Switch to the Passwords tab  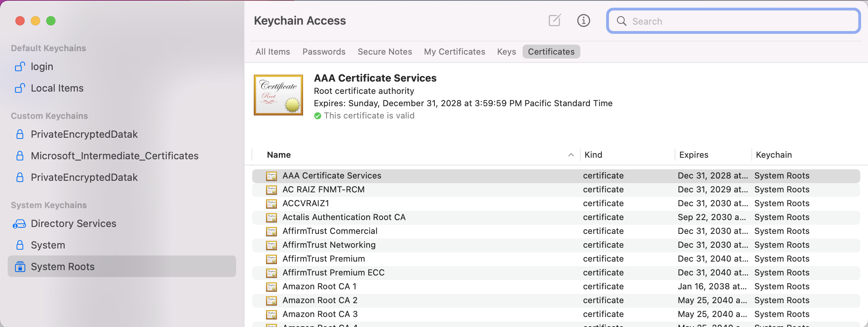coord(324,52)
